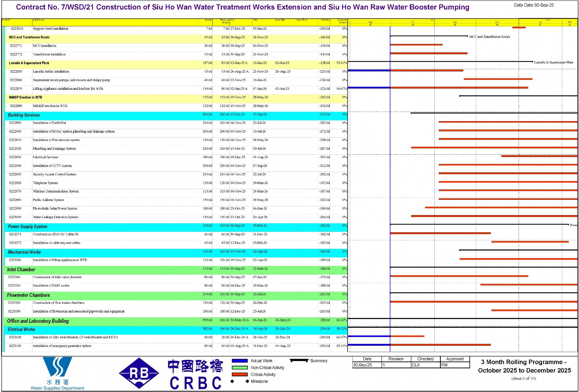The height and width of the screenshot is (392, 579).
Task: Select Office and Laboratory Building group row
Action: click(x=176, y=321)
